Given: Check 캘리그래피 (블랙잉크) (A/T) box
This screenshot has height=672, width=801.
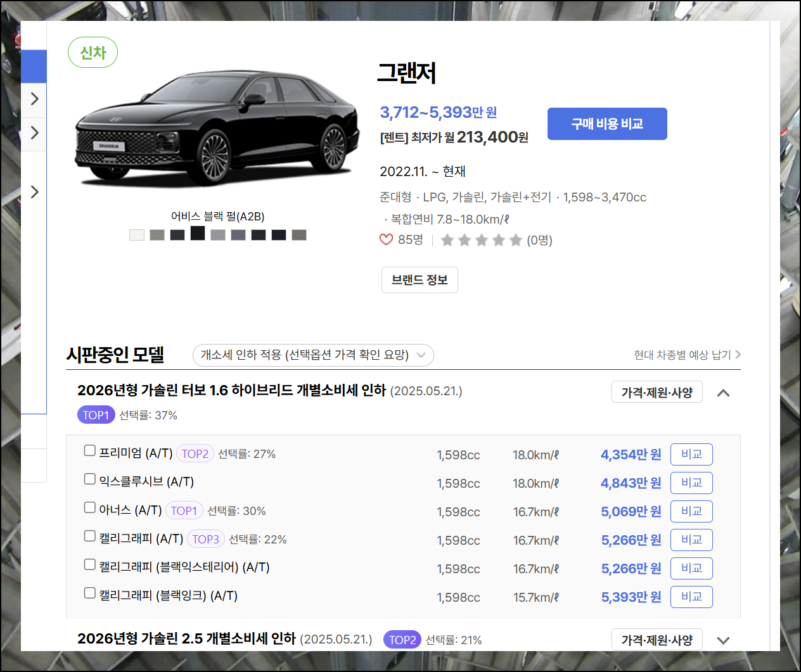Looking at the screenshot, I should pyautogui.click(x=90, y=593).
